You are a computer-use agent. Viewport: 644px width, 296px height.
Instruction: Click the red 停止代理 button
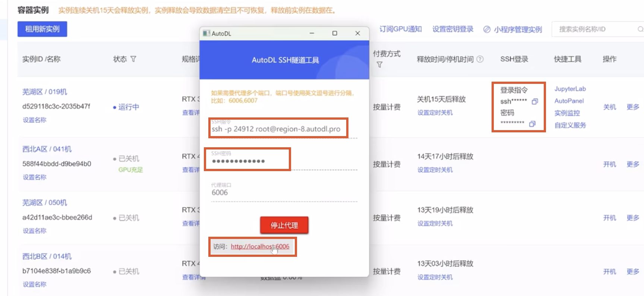(284, 225)
